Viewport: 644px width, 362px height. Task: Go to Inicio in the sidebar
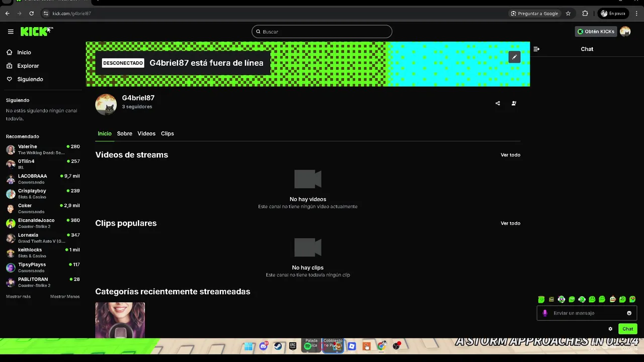click(x=24, y=52)
